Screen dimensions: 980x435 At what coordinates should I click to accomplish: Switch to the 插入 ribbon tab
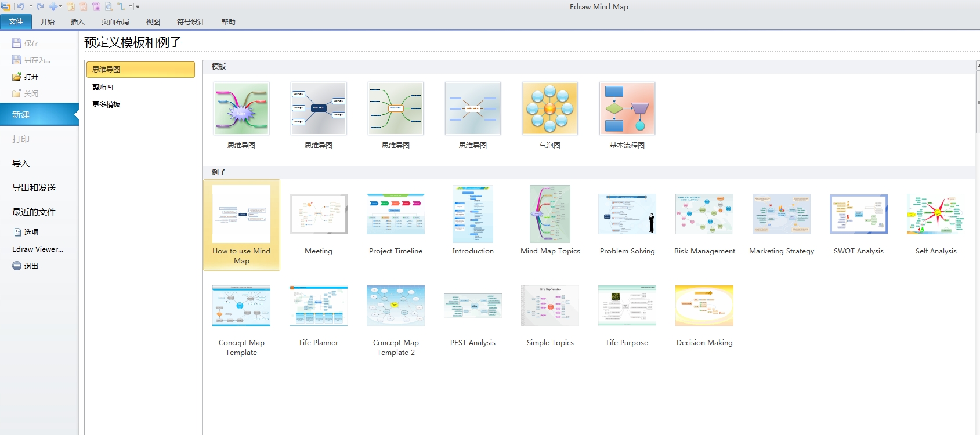click(77, 22)
